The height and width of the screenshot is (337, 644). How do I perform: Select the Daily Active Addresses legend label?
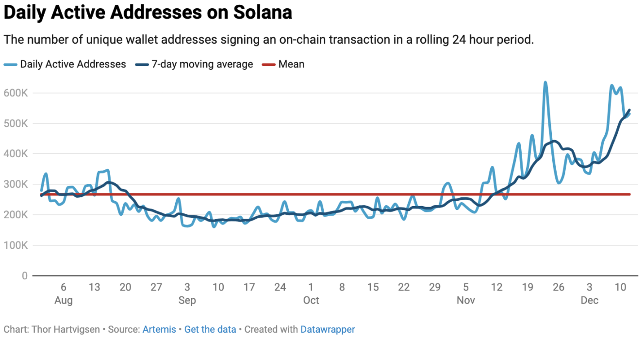click(73, 64)
